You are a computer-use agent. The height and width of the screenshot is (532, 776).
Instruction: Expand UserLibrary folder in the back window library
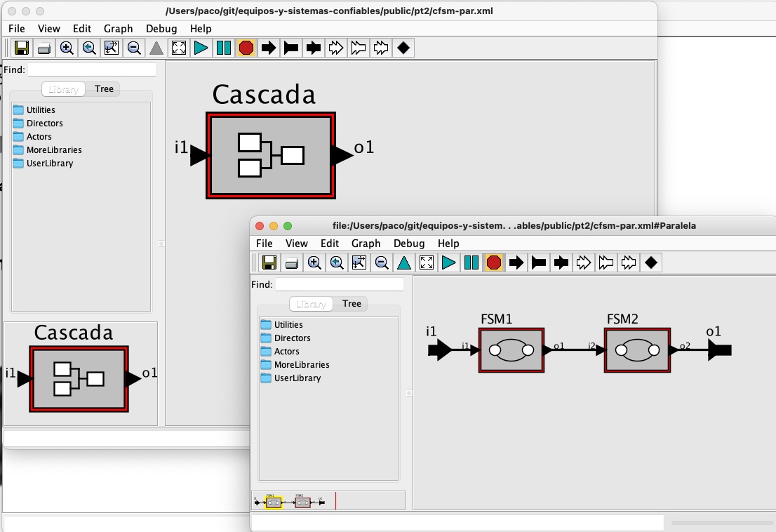pyautogui.click(x=43, y=164)
